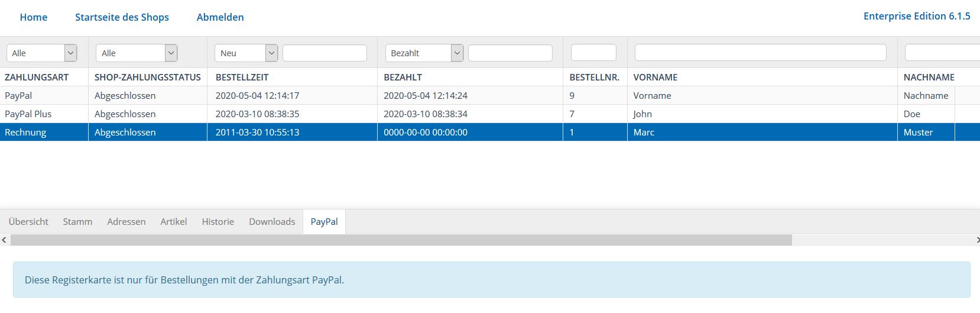980x313 pixels.
Task: Expand the Bezahlt filter dropdown
Action: 424,53
